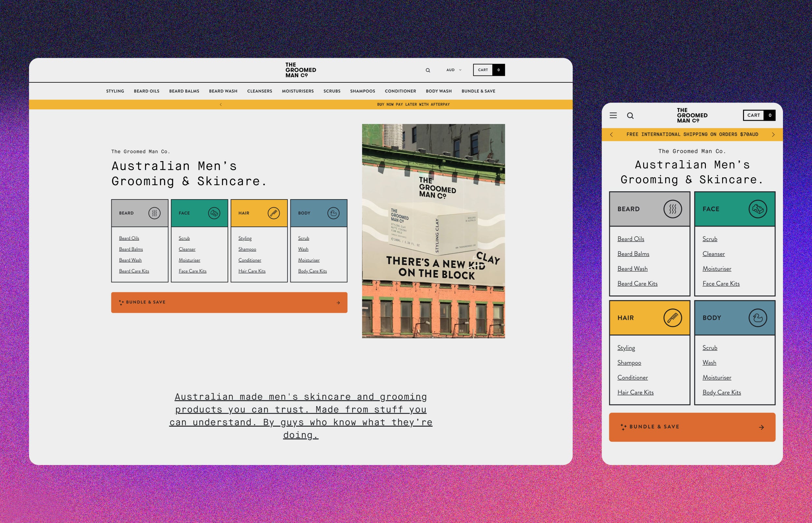Image resolution: width=812 pixels, height=523 pixels.
Task: Click the desktop Beard category icon
Action: [x=154, y=213]
